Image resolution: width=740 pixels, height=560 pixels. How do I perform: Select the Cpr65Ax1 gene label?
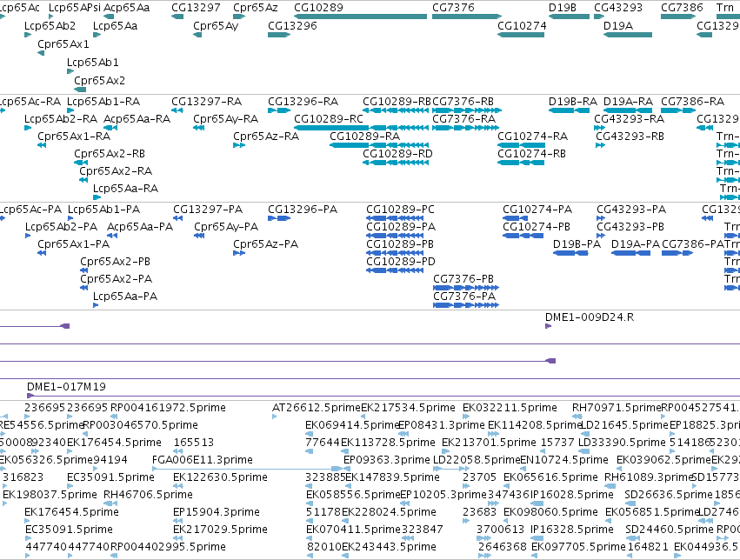63,43
